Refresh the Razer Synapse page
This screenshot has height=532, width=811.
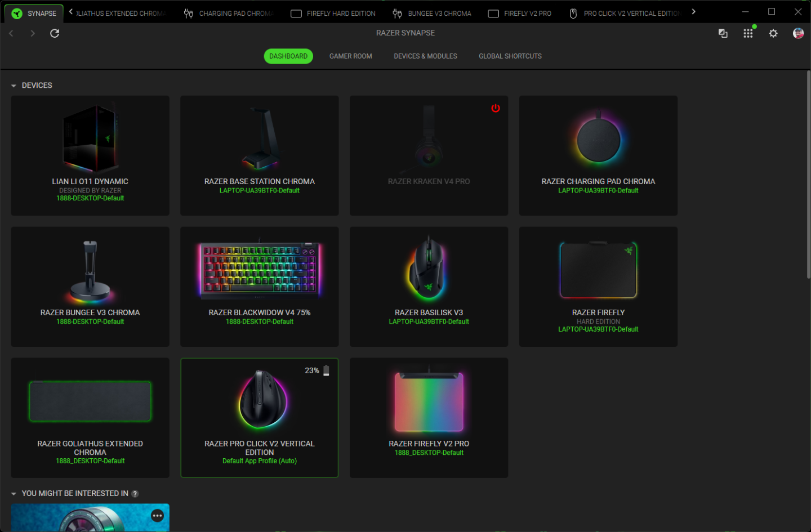(55, 33)
